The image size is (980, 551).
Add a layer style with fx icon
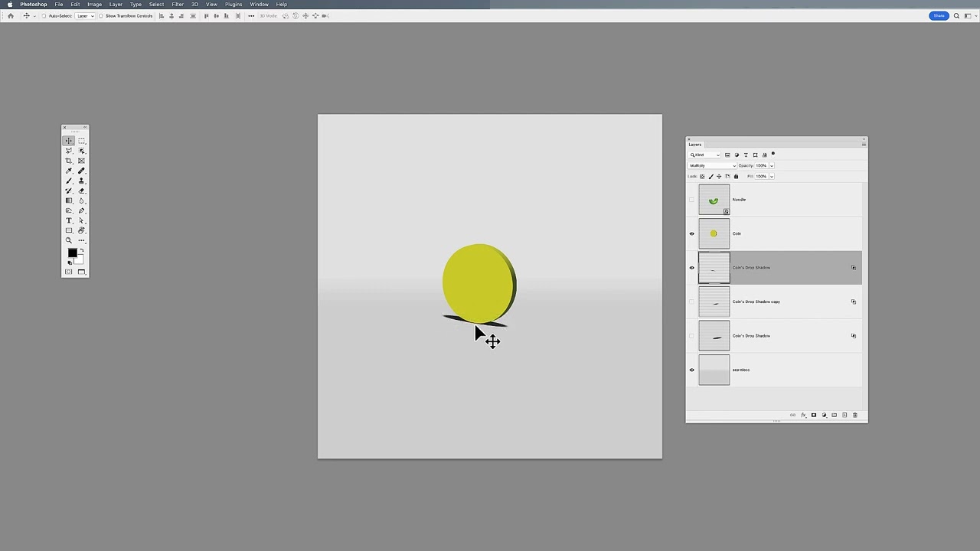(x=804, y=415)
